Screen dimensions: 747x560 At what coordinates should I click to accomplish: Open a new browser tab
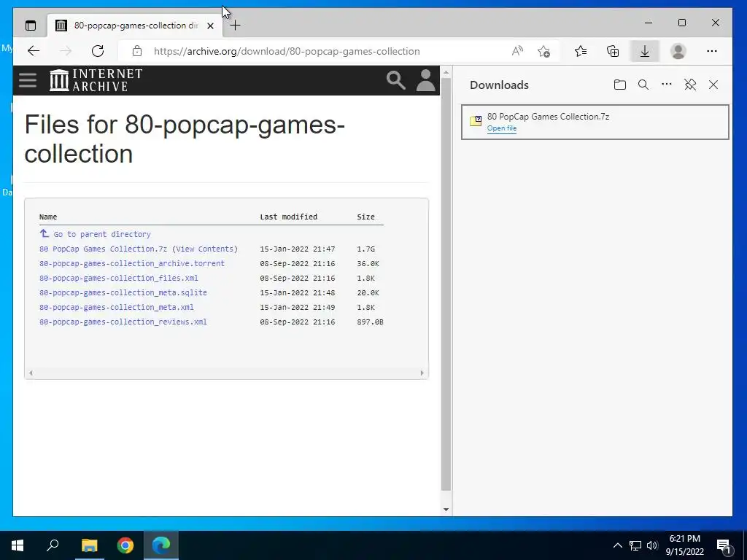235,26
